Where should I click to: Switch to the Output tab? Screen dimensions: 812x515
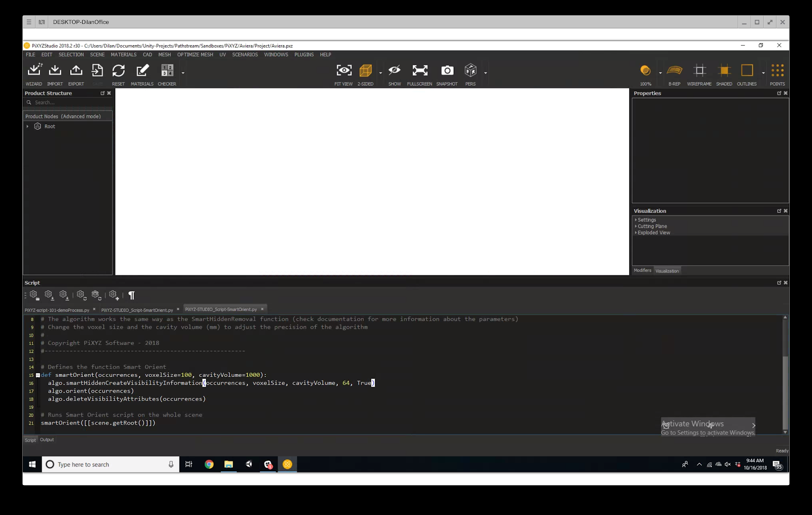point(47,440)
